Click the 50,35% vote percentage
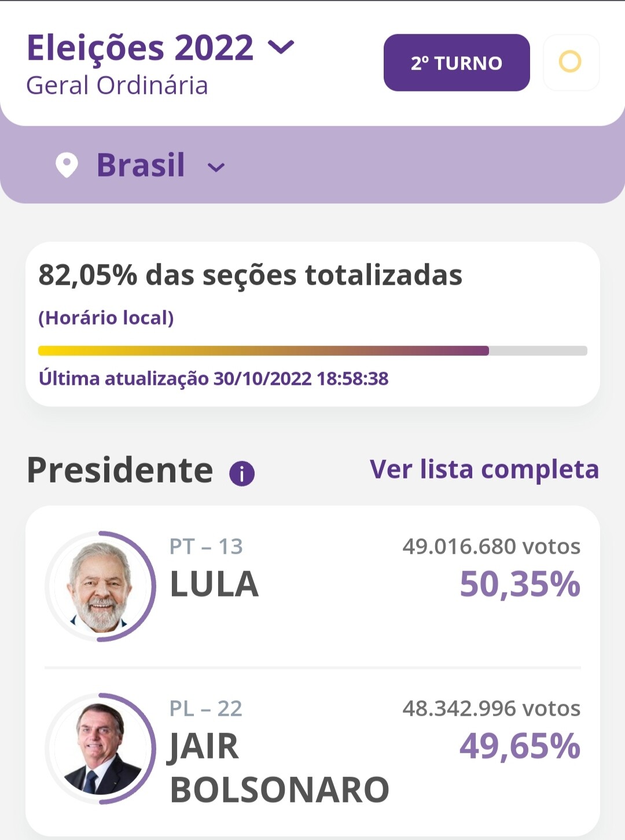Viewport: 625px width, 840px height. pyautogui.click(x=520, y=584)
